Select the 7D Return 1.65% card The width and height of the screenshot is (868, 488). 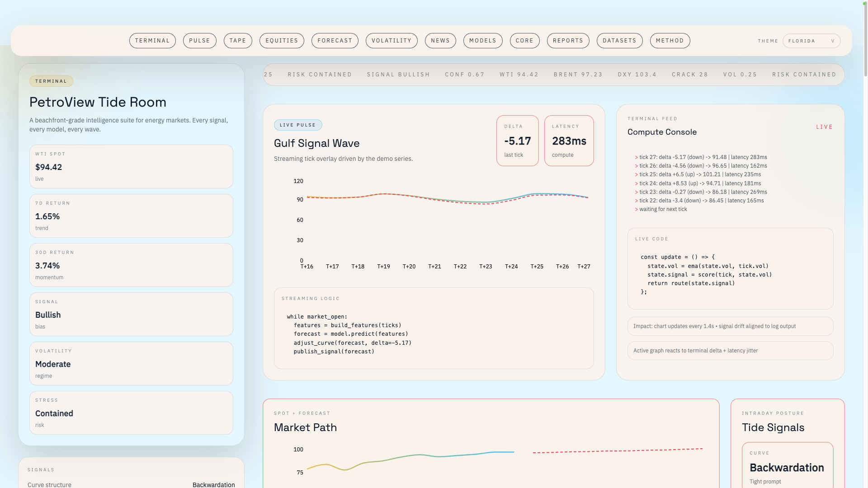click(131, 216)
